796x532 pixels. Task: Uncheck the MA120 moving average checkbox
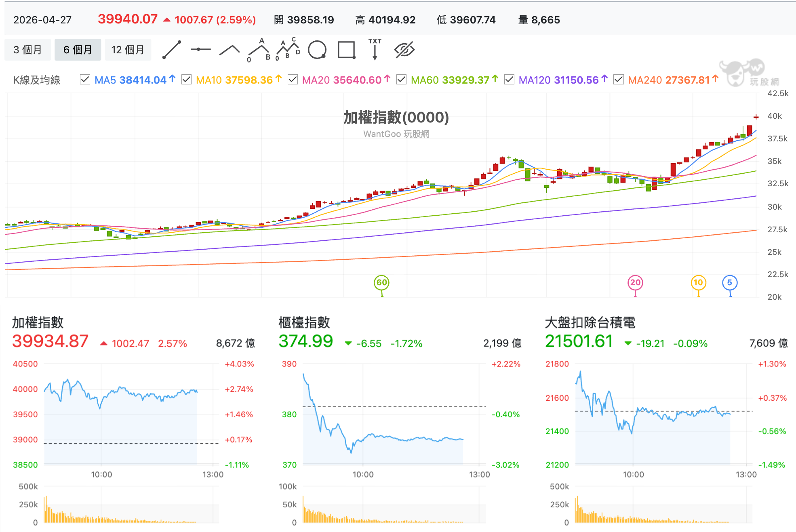click(x=509, y=80)
